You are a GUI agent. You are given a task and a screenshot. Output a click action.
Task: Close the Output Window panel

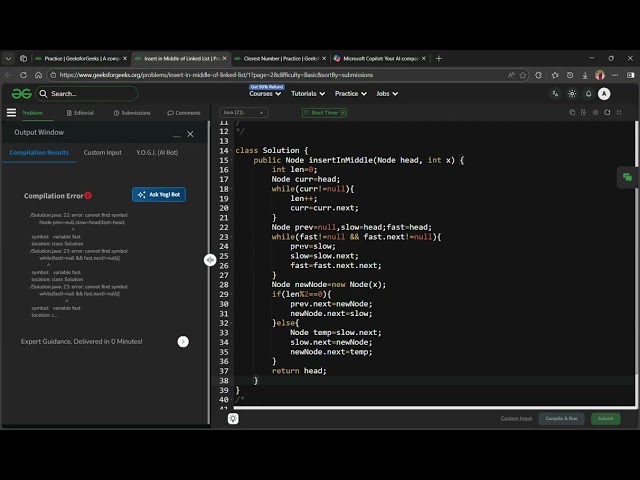tap(190, 134)
